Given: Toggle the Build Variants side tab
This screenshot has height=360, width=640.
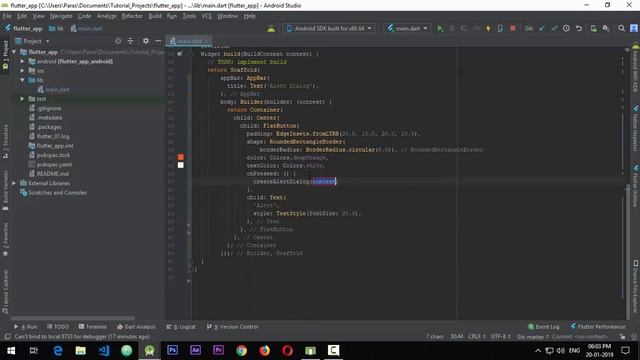Looking at the screenshot, I should (x=5, y=190).
